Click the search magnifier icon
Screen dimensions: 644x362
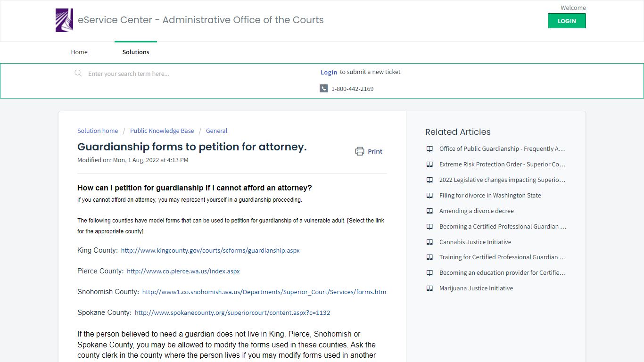(x=78, y=73)
